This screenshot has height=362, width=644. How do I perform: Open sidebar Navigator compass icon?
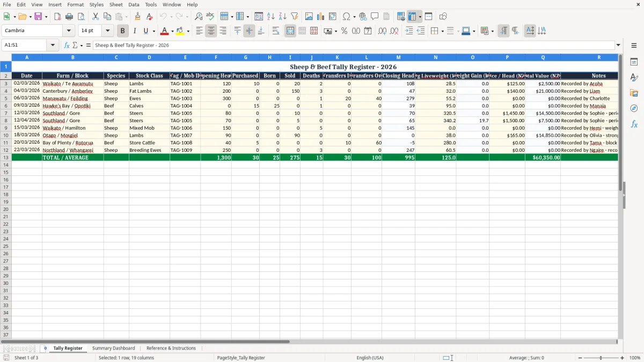tap(634, 108)
